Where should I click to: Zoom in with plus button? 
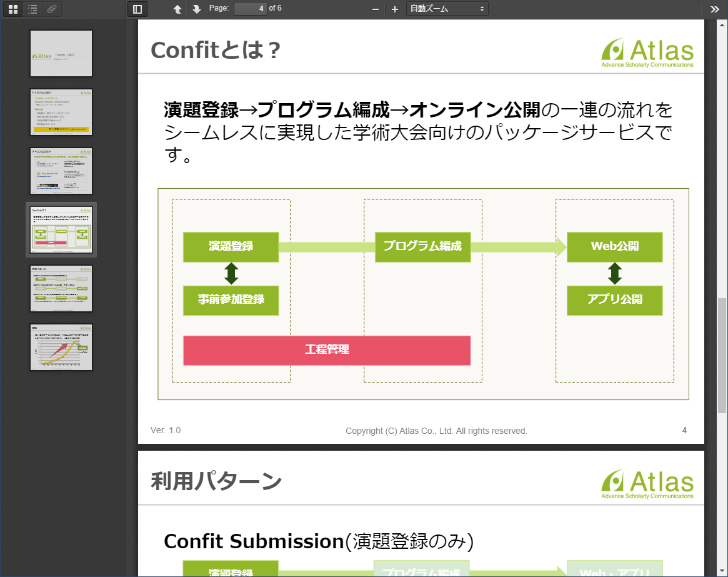[x=394, y=9]
